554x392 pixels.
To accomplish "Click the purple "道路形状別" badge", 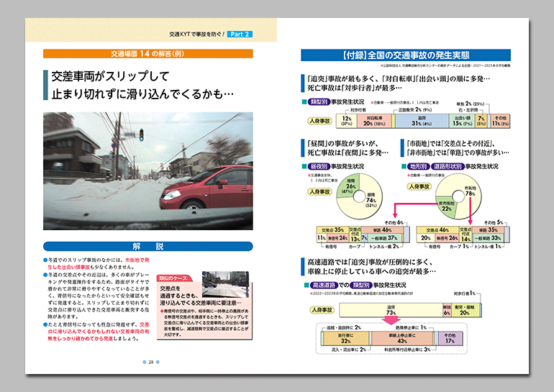I will pos(448,166).
